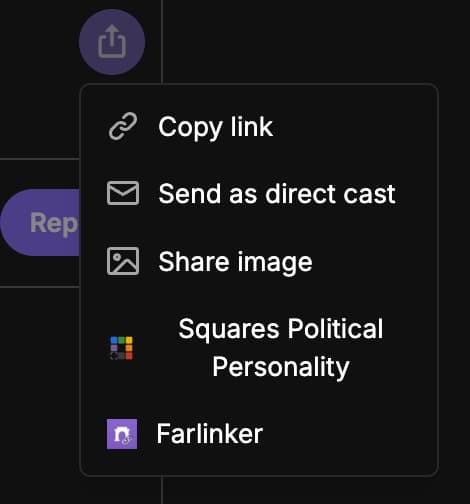Choose Send as direct cast
Screen dimensions: 470x504
click(259, 193)
